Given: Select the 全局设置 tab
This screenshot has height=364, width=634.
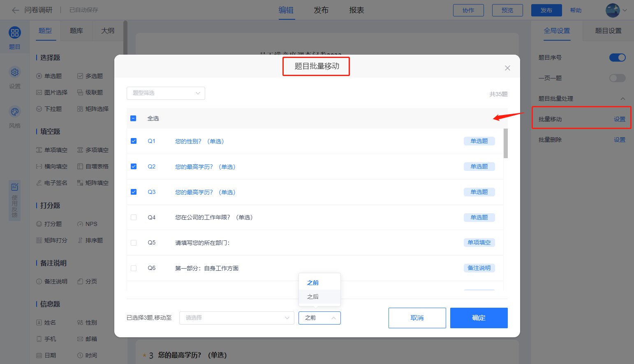Looking at the screenshot, I should click(557, 31).
